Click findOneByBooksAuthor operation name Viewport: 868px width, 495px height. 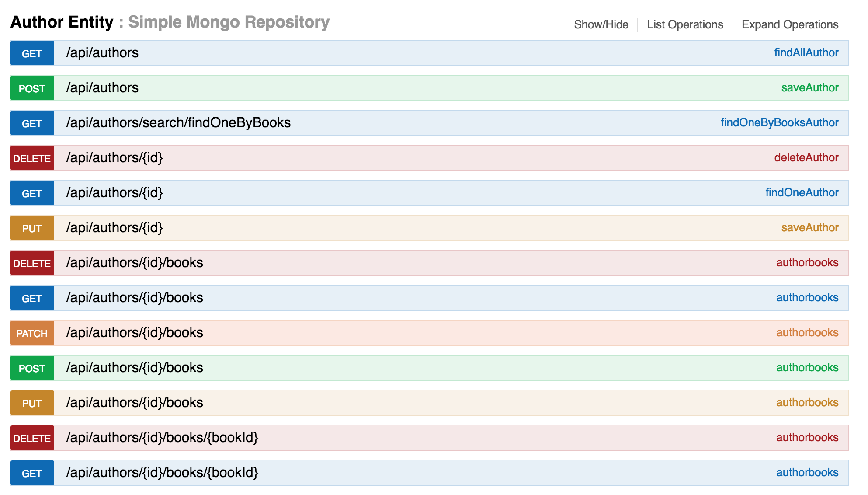click(x=779, y=123)
